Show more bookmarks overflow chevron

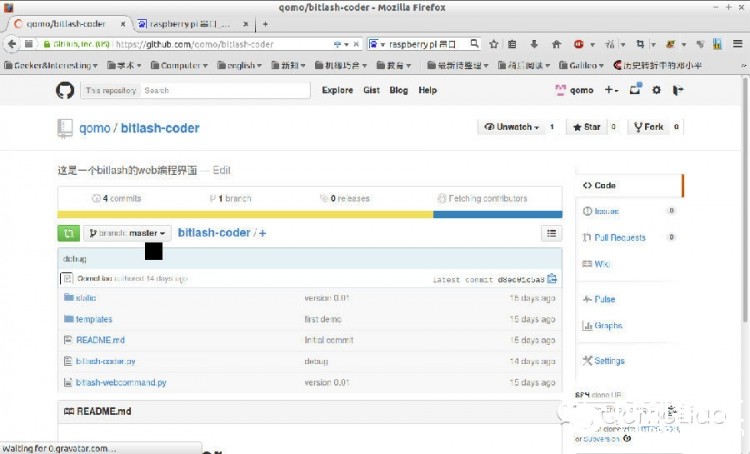pyautogui.click(x=744, y=66)
